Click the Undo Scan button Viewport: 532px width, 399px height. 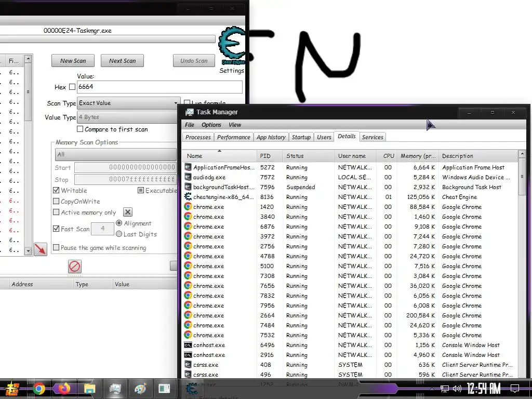[x=194, y=61]
